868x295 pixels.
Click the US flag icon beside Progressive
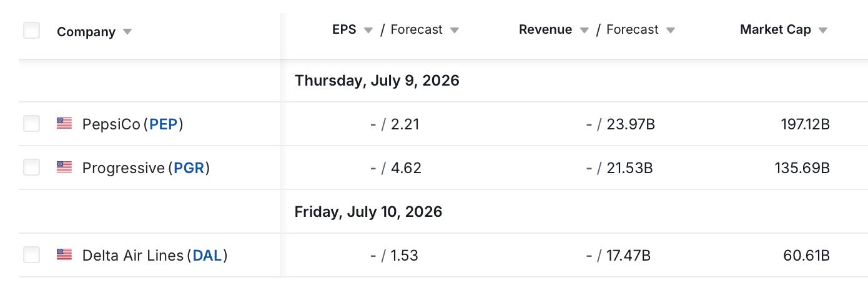[x=64, y=167]
